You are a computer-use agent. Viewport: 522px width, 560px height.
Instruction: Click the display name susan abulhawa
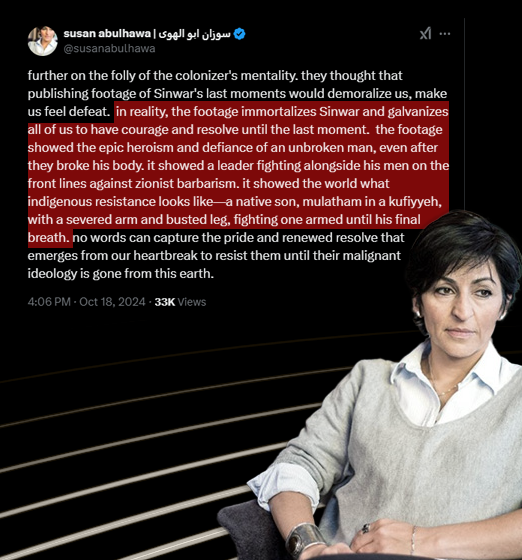107,34
